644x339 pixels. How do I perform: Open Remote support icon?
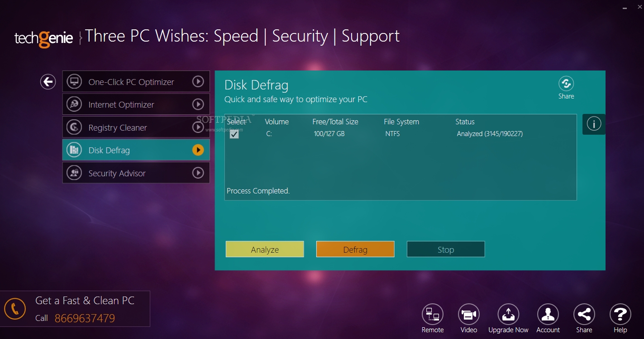coord(433,314)
